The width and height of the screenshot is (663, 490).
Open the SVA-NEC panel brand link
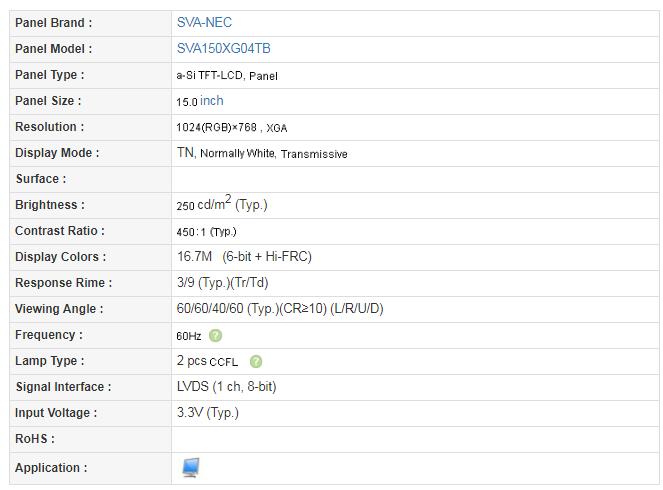click(204, 22)
